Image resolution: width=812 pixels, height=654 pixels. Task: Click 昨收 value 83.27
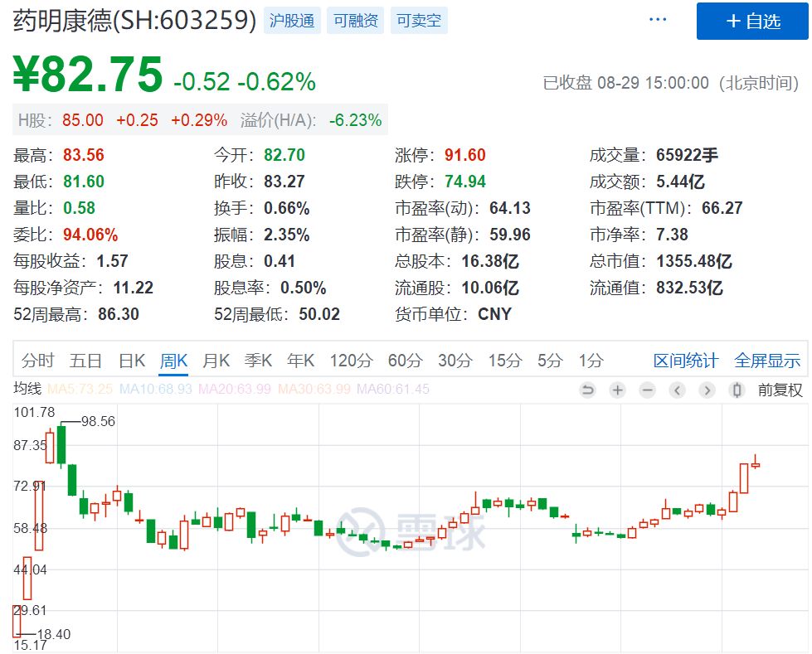point(284,182)
